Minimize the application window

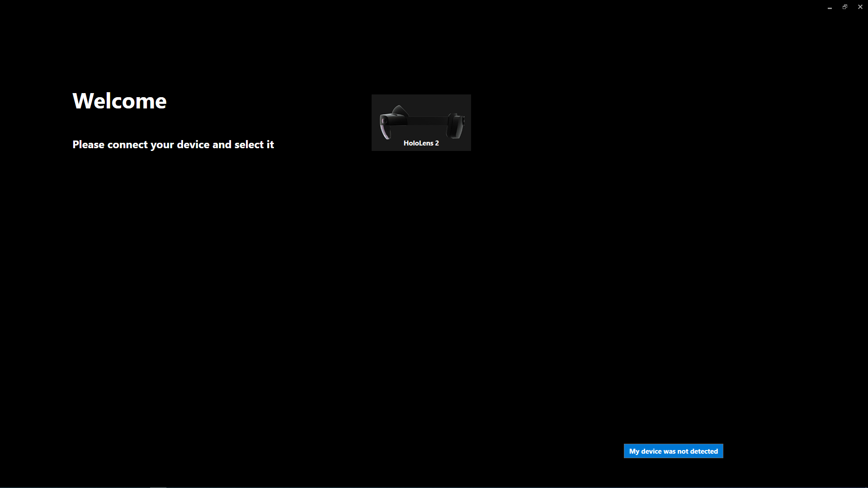(x=830, y=7)
